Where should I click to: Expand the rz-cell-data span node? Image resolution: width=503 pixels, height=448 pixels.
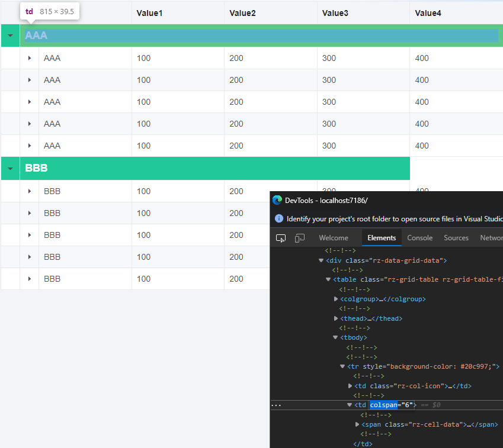click(x=357, y=424)
